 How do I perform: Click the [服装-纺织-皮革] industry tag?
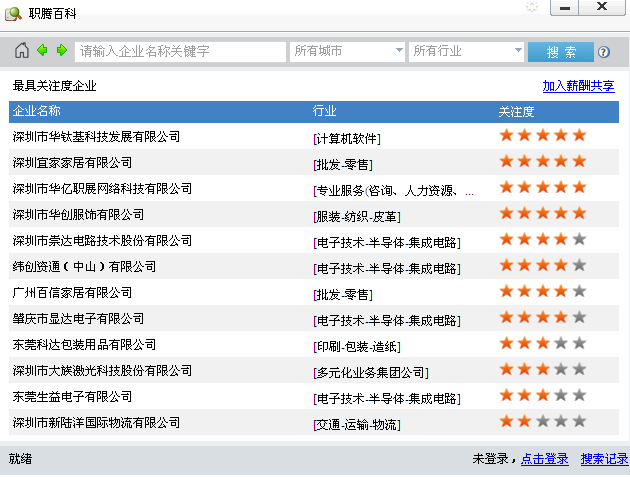click(x=357, y=217)
